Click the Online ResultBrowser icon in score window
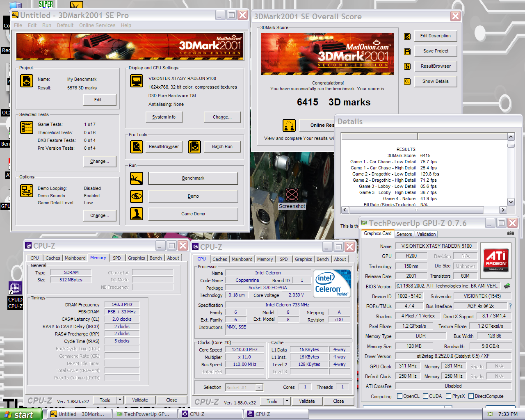 [289, 125]
